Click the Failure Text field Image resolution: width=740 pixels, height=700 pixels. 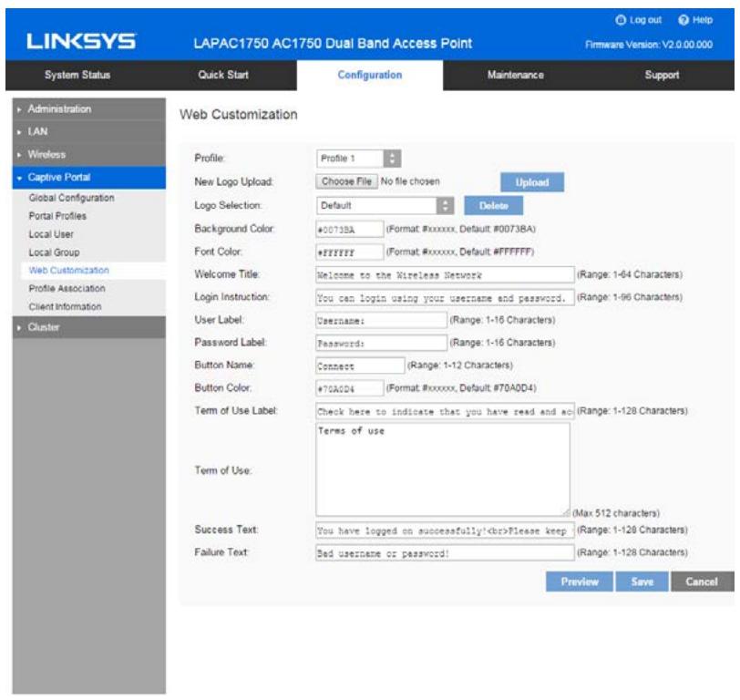[x=445, y=552]
